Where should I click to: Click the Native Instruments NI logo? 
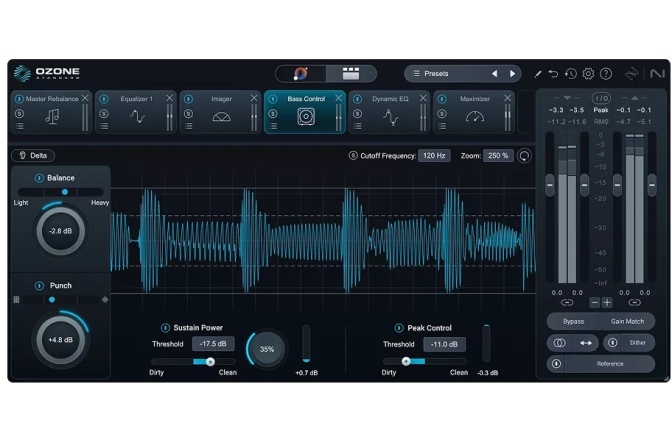[657, 74]
